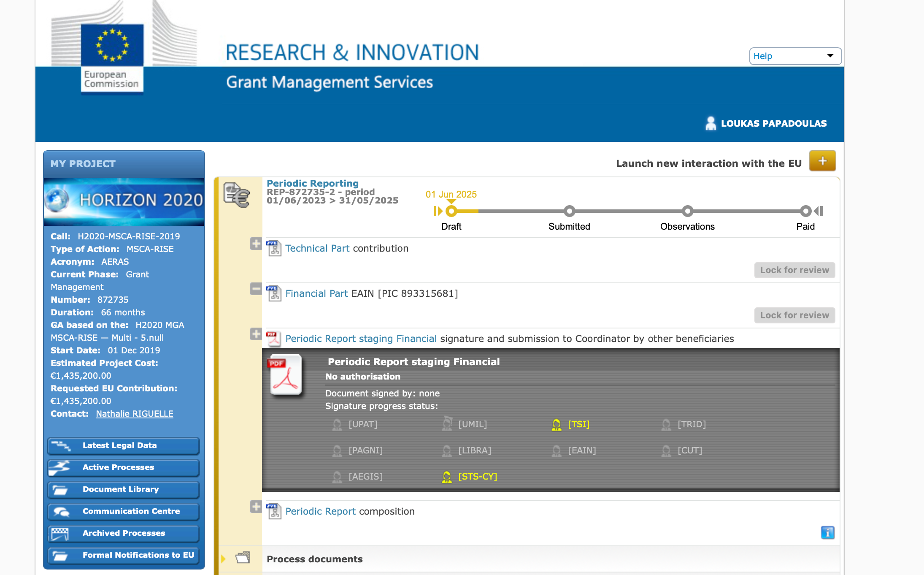
Task: Expand the Periodic Report staging Financial row
Action: point(256,334)
